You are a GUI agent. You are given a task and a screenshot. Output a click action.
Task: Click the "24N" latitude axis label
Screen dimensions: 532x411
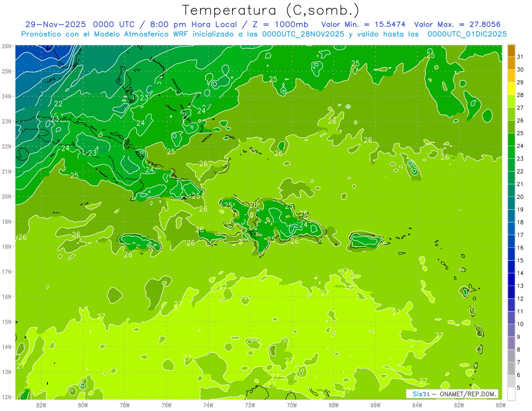(x=6, y=96)
